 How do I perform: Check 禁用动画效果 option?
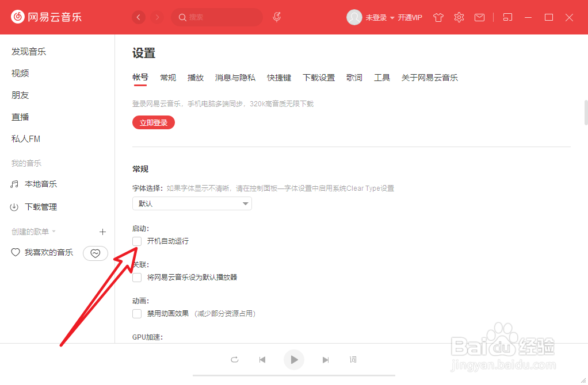(137, 314)
